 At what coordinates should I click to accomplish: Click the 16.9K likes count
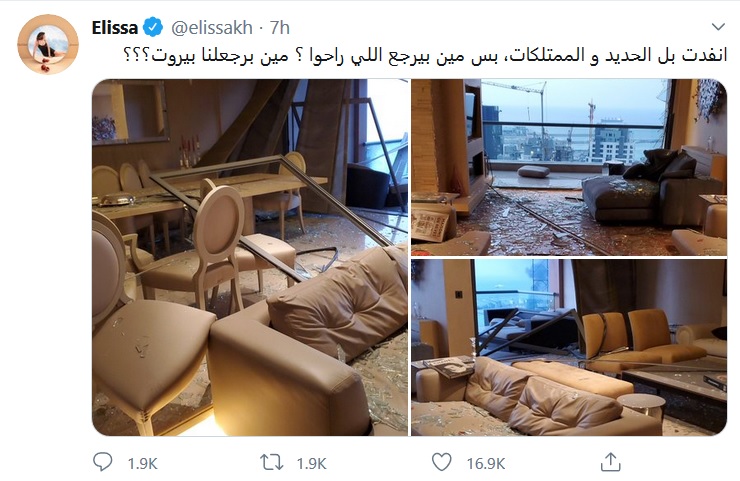click(486, 464)
